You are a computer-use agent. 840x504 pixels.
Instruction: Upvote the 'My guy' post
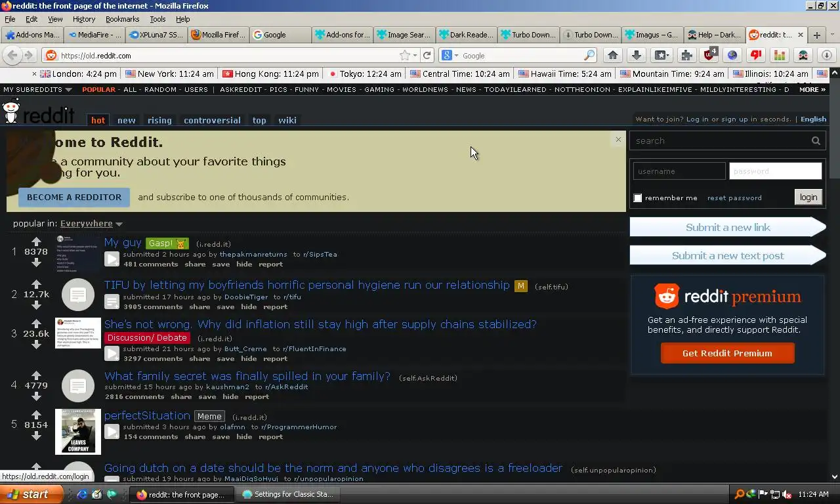point(36,241)
